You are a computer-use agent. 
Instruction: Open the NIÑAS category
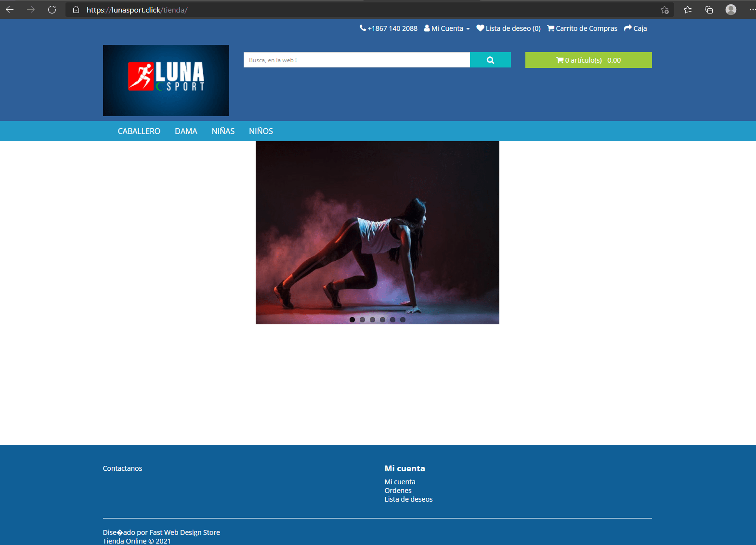[223, 131]
